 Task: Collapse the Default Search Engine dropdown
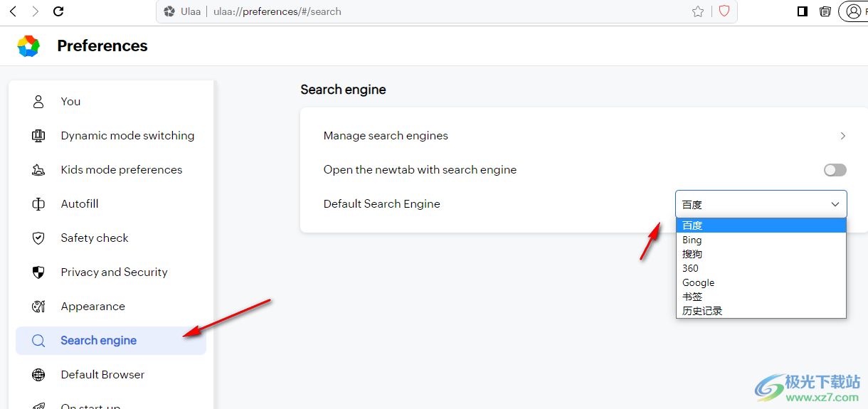point(761,204)
